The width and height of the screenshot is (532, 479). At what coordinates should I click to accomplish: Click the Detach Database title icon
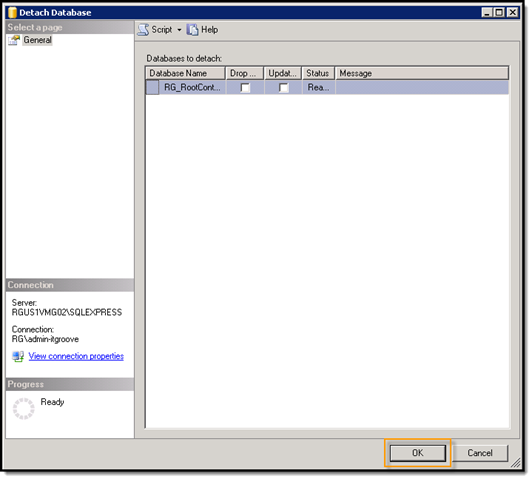pos(12,13)
